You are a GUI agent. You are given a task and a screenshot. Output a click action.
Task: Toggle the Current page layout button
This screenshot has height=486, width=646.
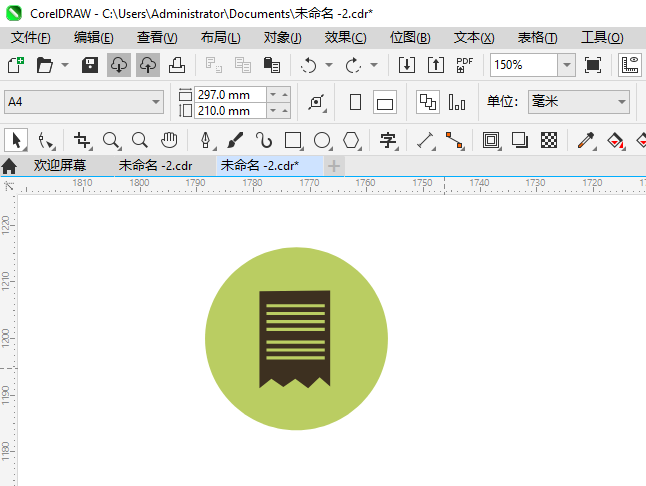click(x=457, y=102)
